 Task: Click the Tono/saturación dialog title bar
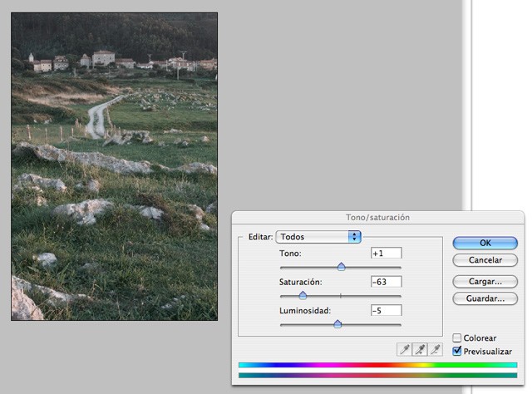(x=377, y=217)
